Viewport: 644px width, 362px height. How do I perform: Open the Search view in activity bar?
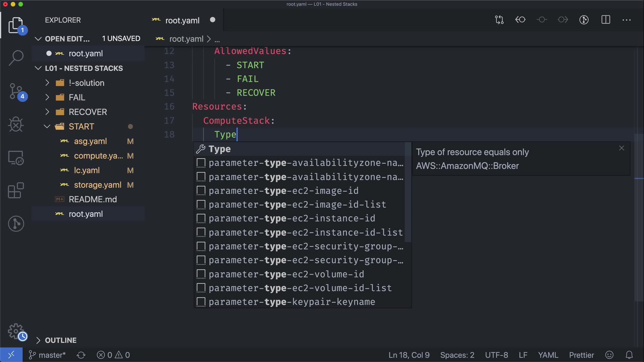[16, 58]
